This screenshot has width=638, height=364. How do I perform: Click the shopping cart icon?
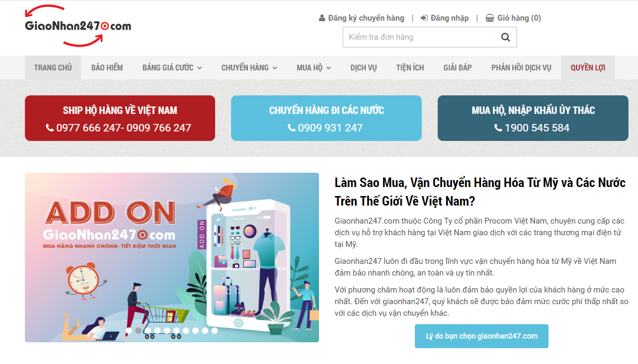point(490,18)
